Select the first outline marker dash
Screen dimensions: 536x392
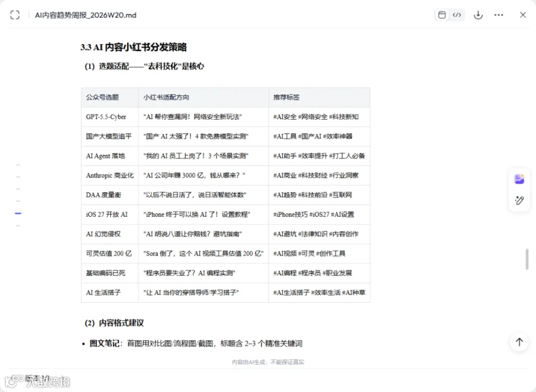18,165
